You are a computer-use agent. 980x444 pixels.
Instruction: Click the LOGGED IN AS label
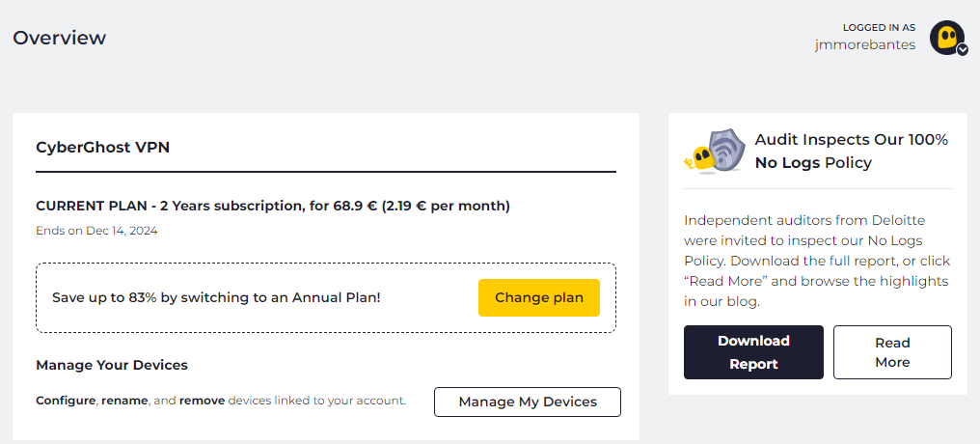[x=879, y=27]
